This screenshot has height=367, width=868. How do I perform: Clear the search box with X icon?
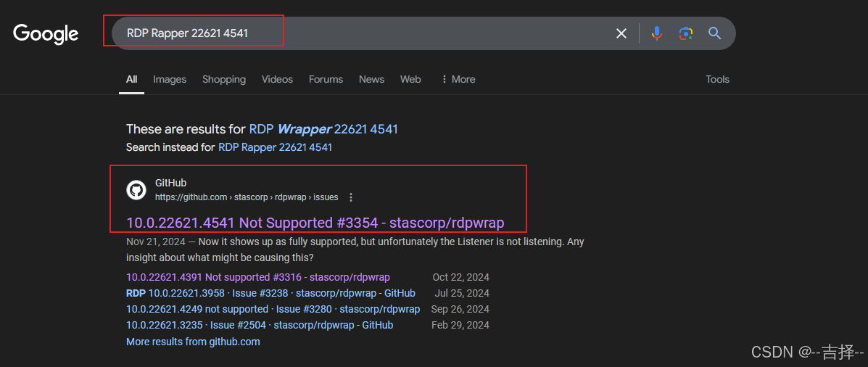[621, 34]
